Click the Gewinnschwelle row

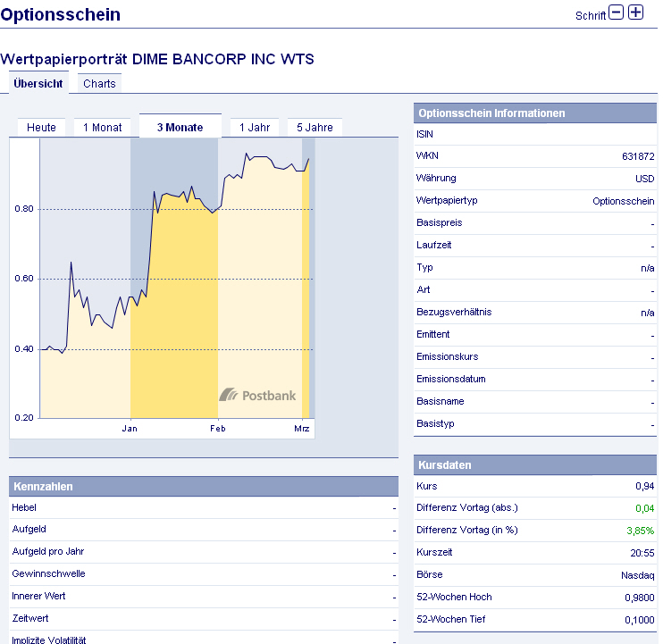click(204, 574)
